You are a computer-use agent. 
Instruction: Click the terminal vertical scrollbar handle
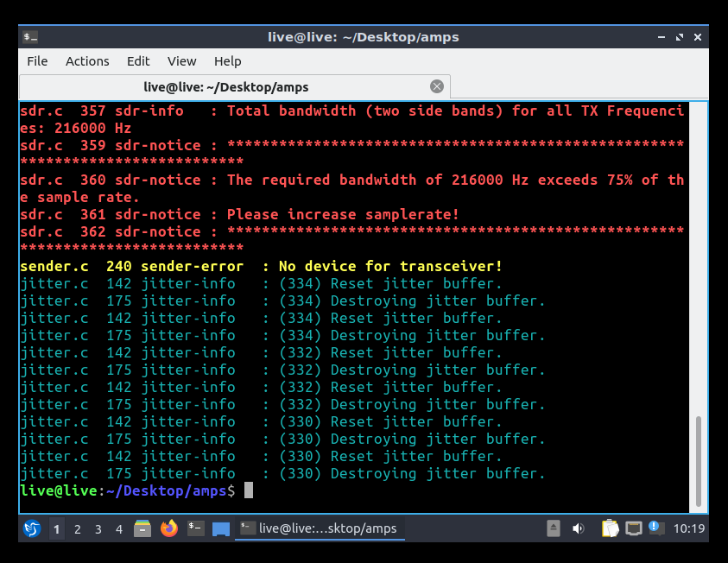[x=698, y=461]
